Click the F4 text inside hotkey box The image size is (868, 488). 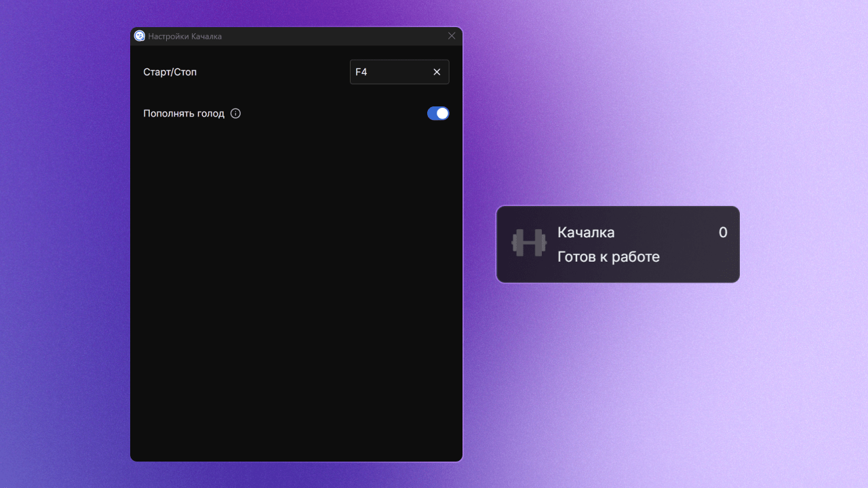click(361, 72)
